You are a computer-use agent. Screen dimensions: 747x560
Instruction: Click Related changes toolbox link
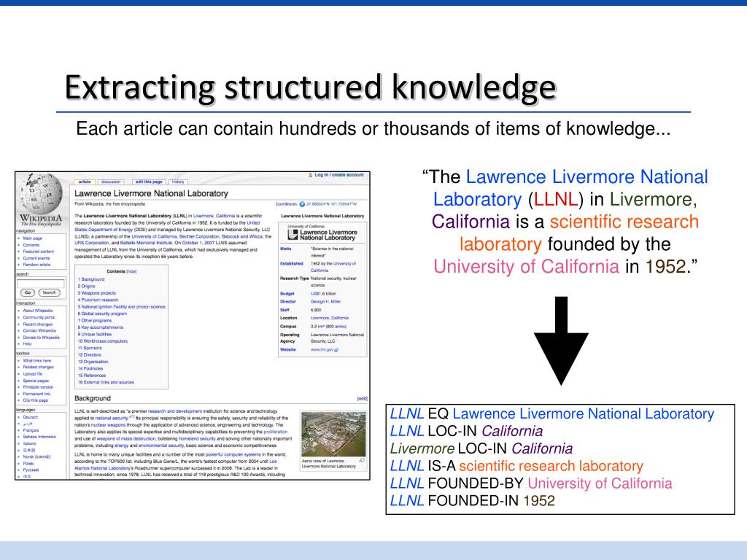[x=38, y=367]
